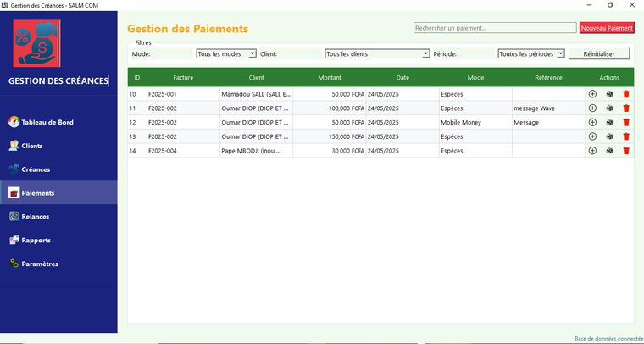Open the Paramètres menu label

click(x=40, y=264)
